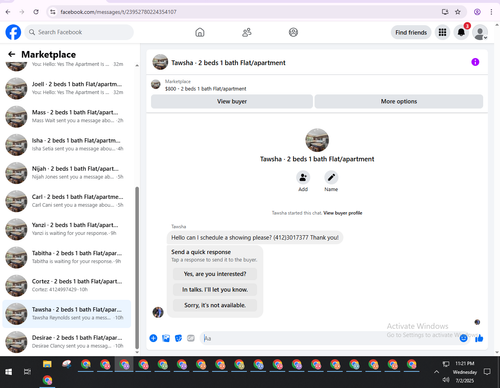Open conversation info purple icon
This screenshot has width=500, height=388.
[x=475, y=62]
